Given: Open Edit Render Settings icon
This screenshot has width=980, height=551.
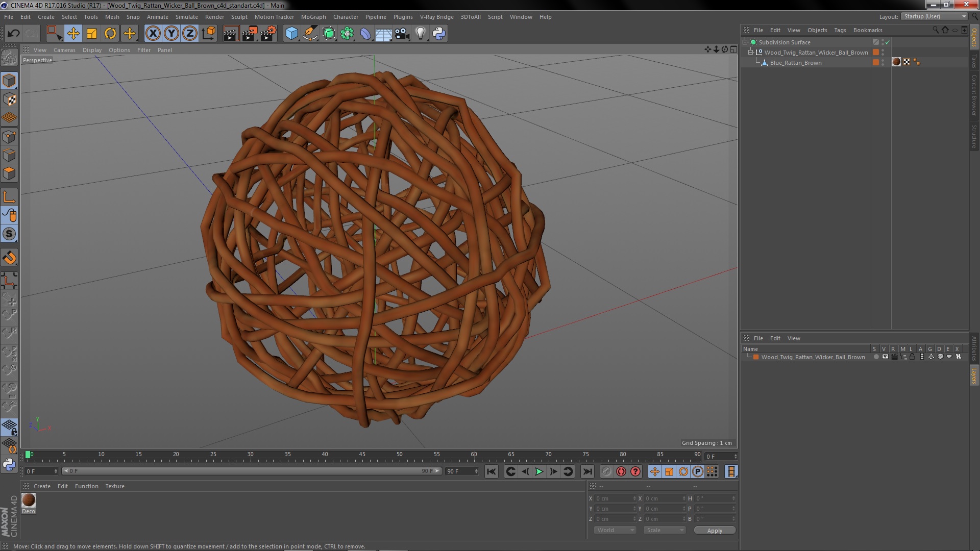Looking at the screenshot, I should tap(268, 34).
